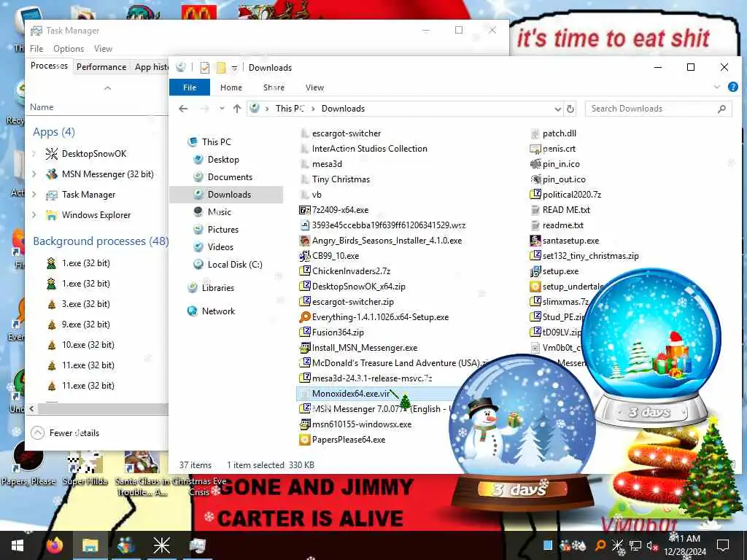Expand the ribbon chevron

(717, 87)
